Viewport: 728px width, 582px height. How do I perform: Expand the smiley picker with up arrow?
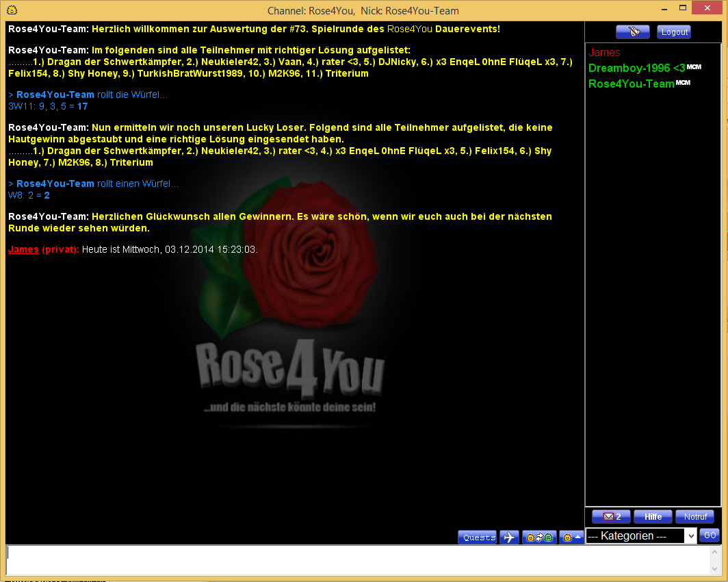point(571,537)
